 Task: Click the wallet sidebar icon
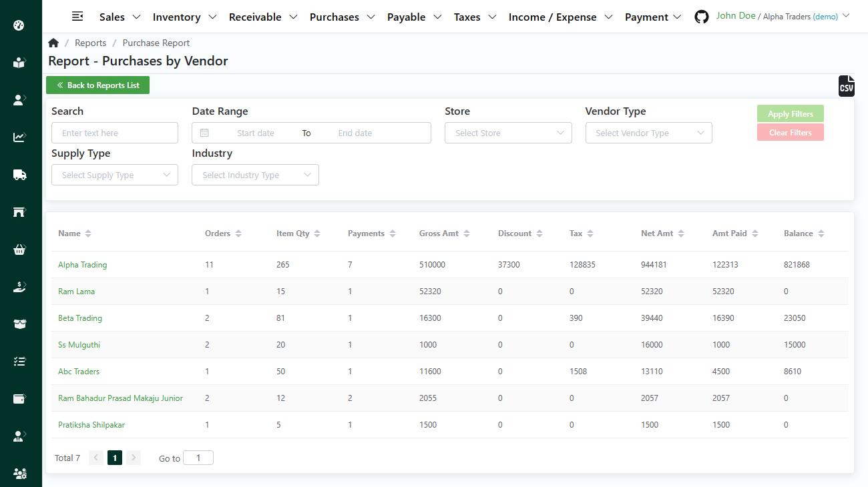19,399
